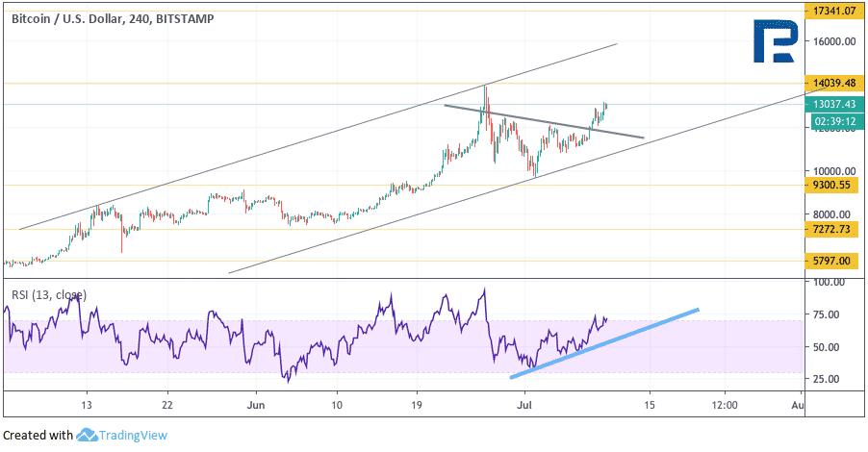Viewport: 868px width, 452px height.
Task: Click the TradingView cloud logo icon
Action: point(87,435)
